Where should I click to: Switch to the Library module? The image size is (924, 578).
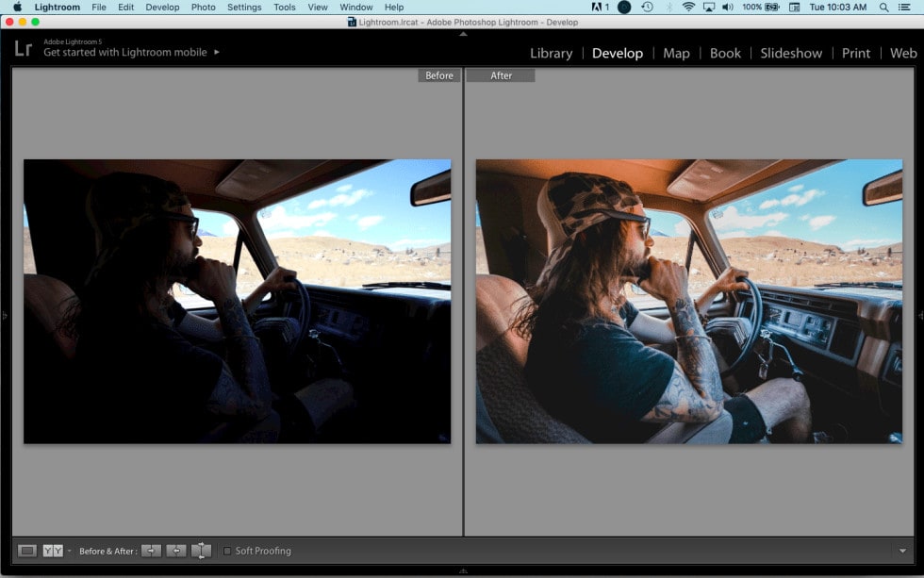click(551, 53)
